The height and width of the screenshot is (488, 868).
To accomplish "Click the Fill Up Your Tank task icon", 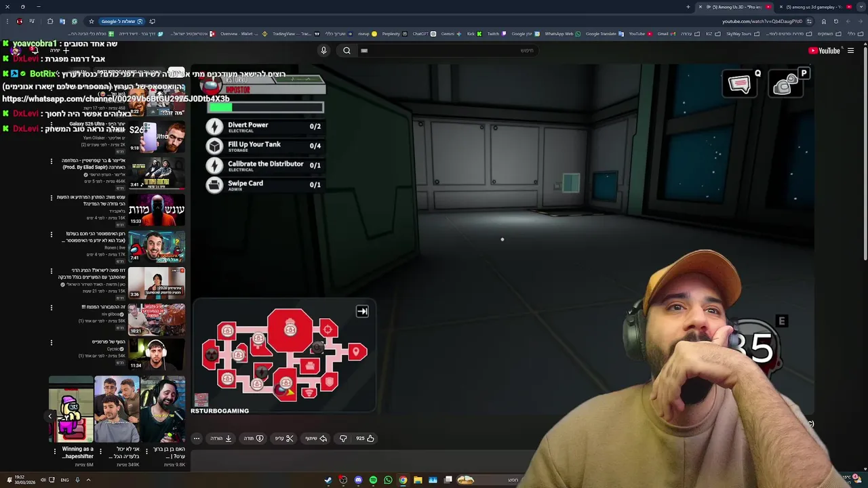I will click(x=214, y=146).
